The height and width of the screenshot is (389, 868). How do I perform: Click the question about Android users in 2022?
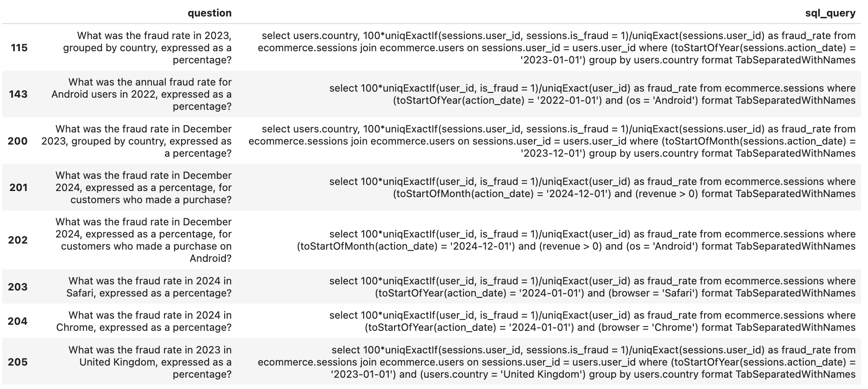[x=142, y=94]
